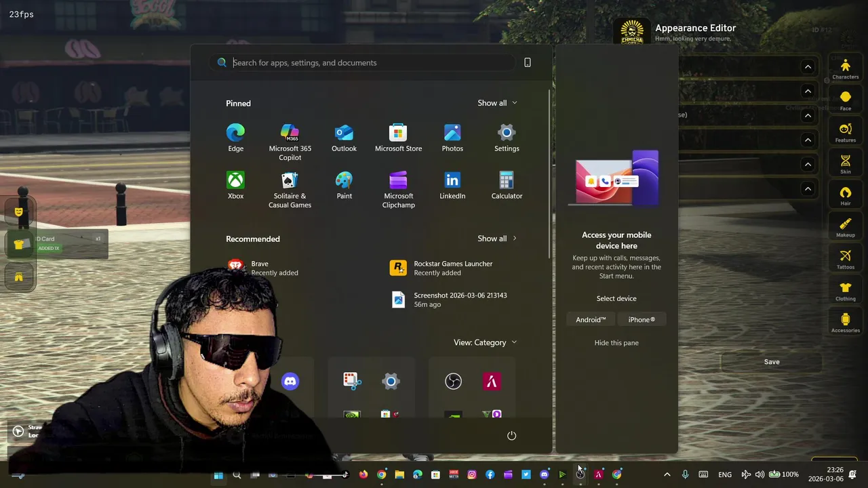Image resolution: width=868 pixels, height=488 pixels.
Task: Open the Discord icon in category view
Action: pyautogui.click(x=290, y=382)
